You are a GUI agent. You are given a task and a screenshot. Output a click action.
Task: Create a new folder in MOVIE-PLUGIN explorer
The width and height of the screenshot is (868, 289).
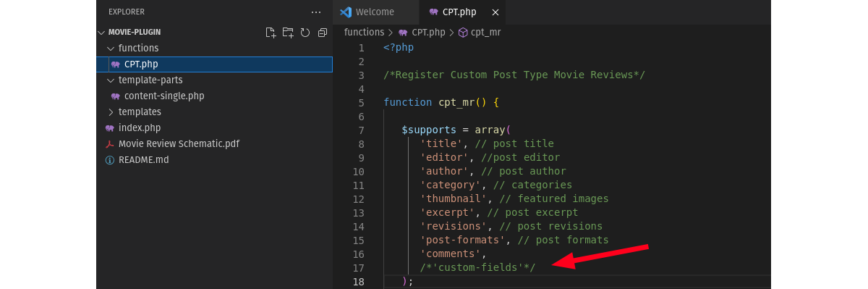coord(288,33)
